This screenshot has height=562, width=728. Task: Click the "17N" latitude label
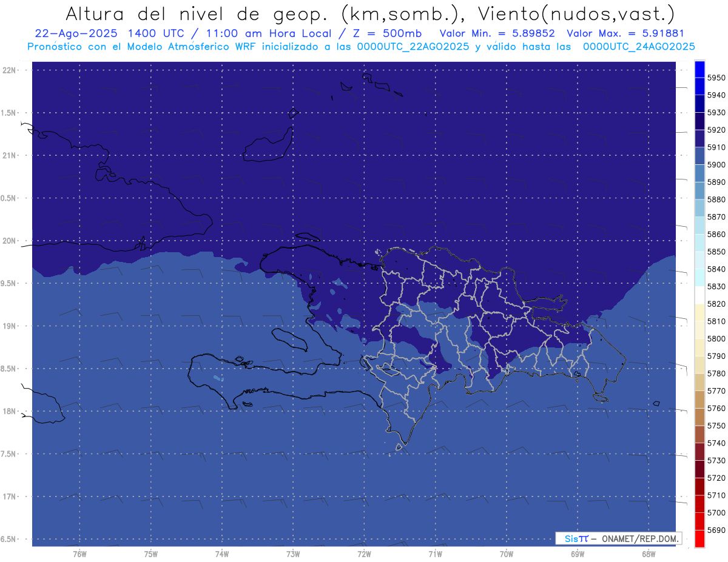point(10,497)
